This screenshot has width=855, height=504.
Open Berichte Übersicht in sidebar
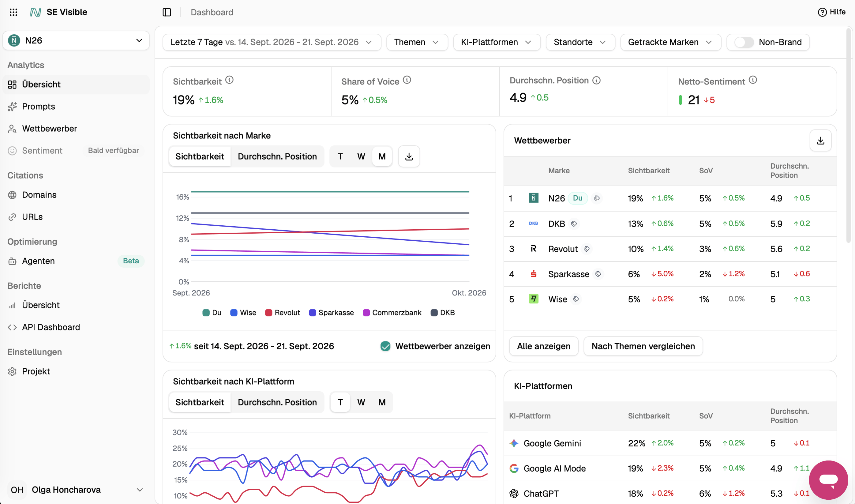(76, 305)
